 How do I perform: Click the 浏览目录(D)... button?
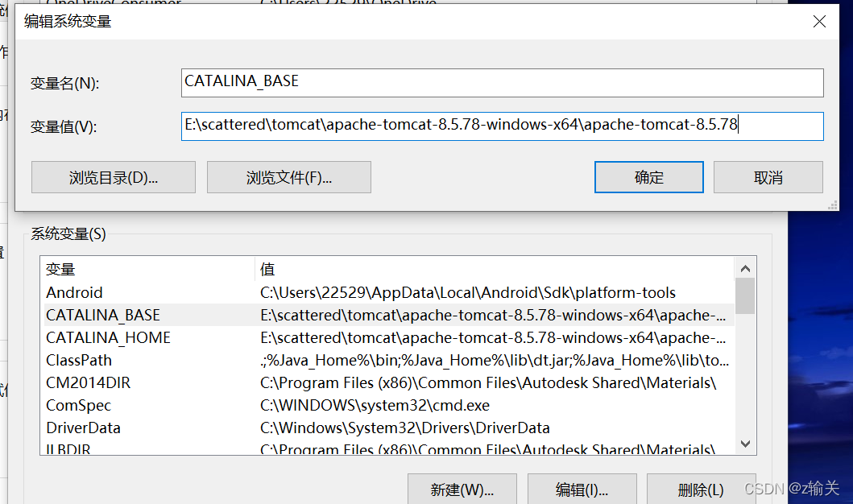(x=113, y=177)
